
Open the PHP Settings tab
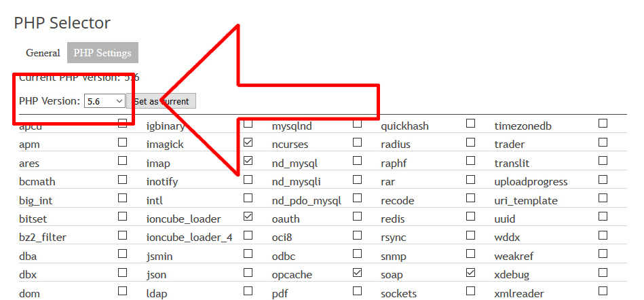102,53
